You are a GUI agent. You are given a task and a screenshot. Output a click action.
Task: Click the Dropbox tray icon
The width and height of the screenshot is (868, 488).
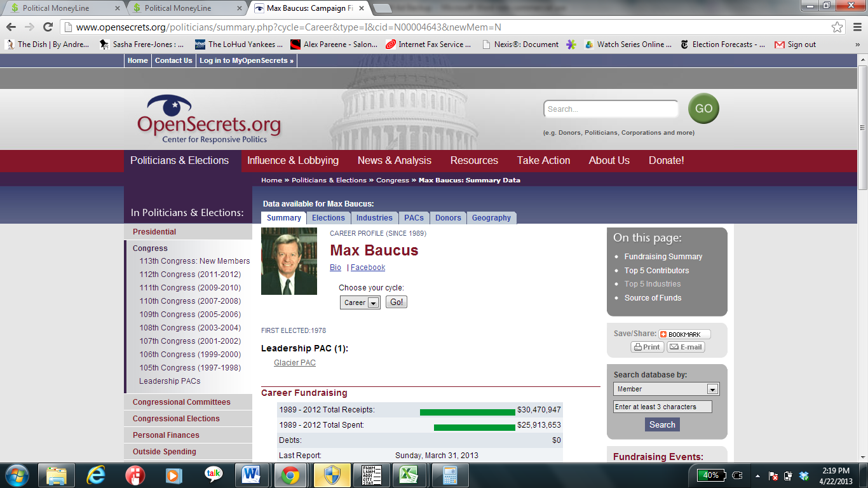point(804,475)
